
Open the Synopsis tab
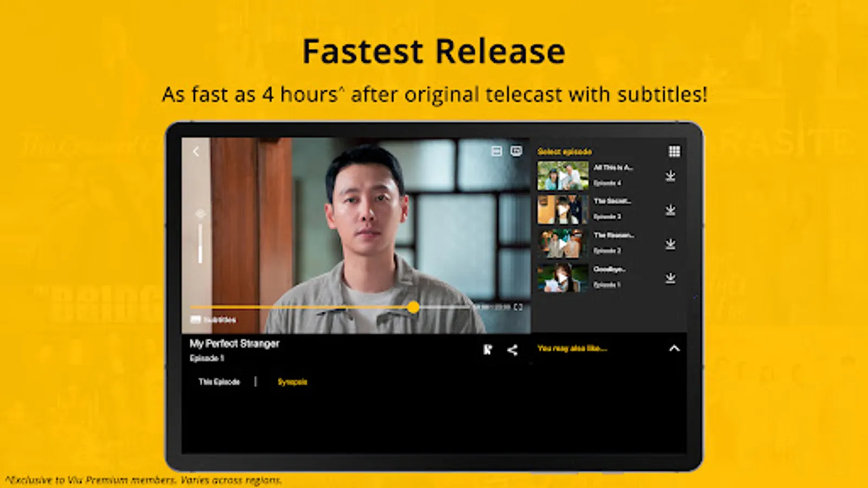click(x=292, y=382)
